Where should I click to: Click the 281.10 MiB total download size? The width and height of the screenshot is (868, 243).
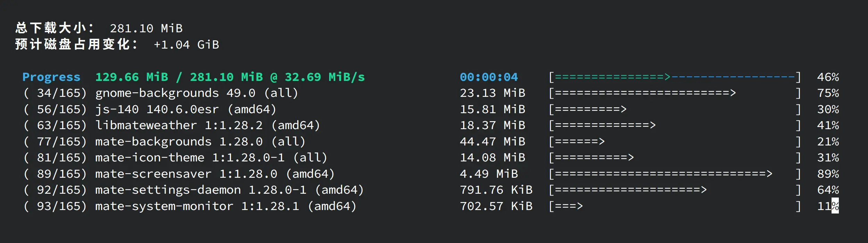[x=146, y=28]
